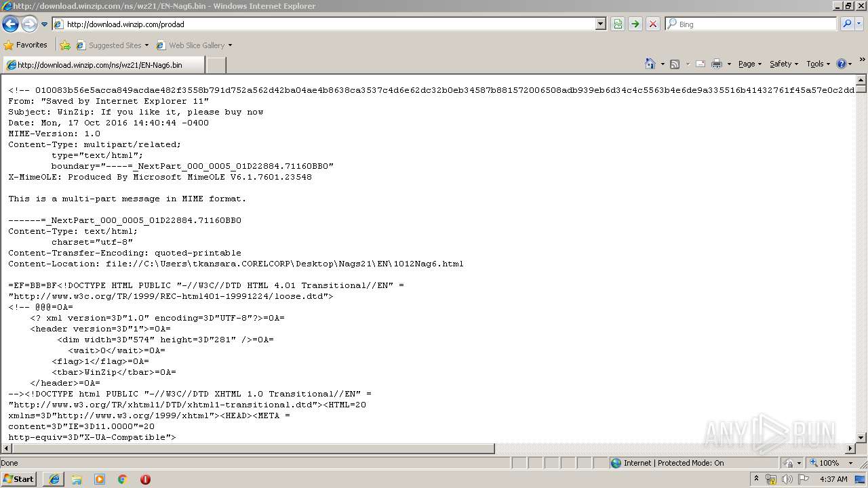Click the horizontal scrollbar track

click(670, 449)
